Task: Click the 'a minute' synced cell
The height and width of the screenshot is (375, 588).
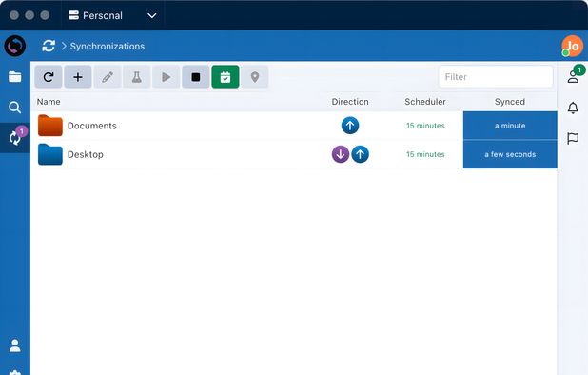Action: [x=510, y=126]
